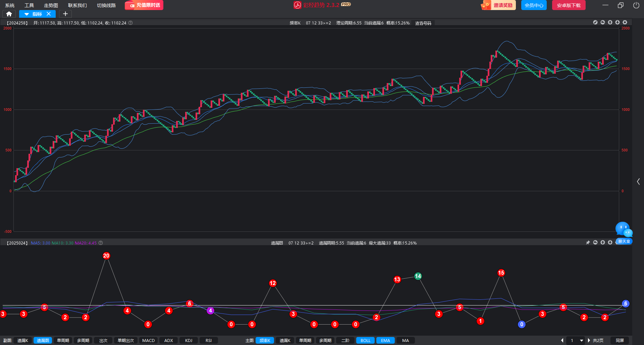Open the home tab icon
The image size is (644, 345).
[9, 14]
